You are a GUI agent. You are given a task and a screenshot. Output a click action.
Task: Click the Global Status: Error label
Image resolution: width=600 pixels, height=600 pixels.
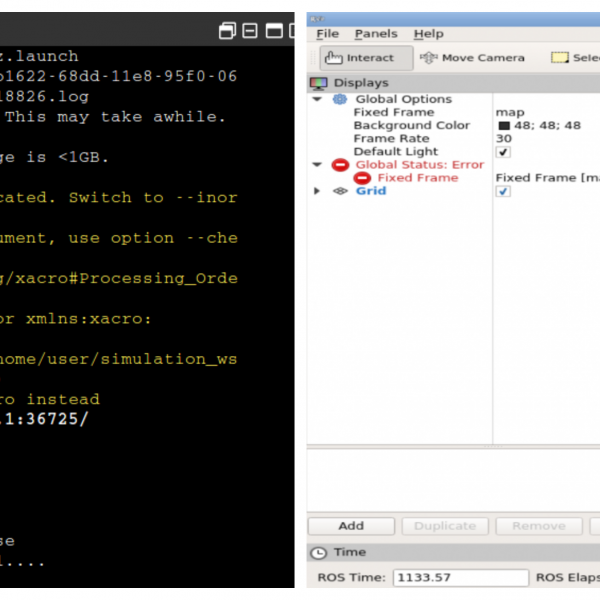coord(420,165)
